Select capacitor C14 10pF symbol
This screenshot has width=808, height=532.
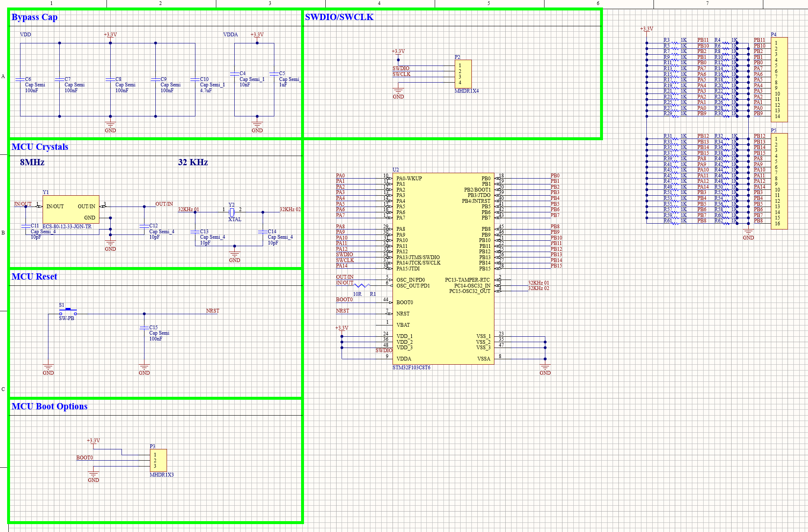(263, 232)
